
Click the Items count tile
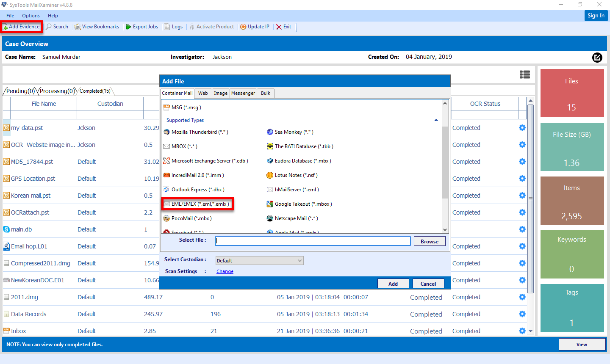(572, 201)
